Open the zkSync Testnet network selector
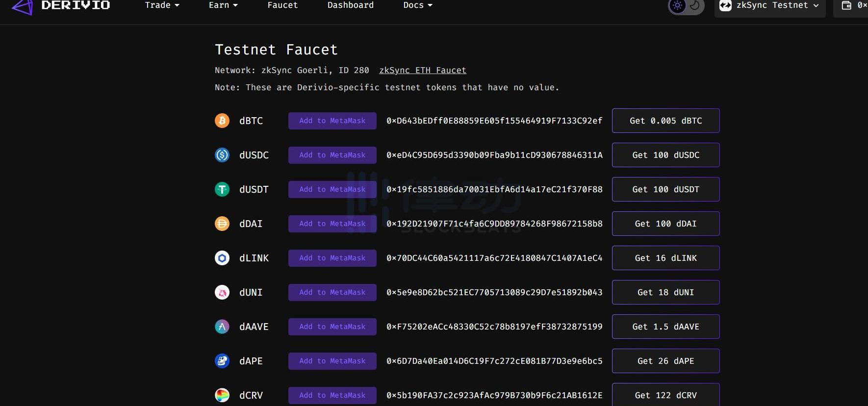 click(770, 6)
